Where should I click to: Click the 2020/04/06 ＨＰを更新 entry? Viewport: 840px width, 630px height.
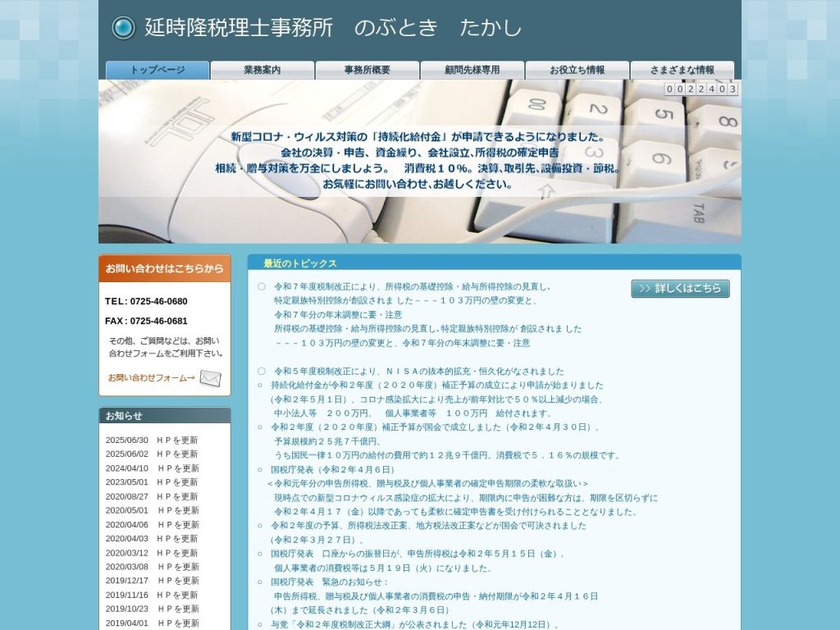click(x=152, y=524)
